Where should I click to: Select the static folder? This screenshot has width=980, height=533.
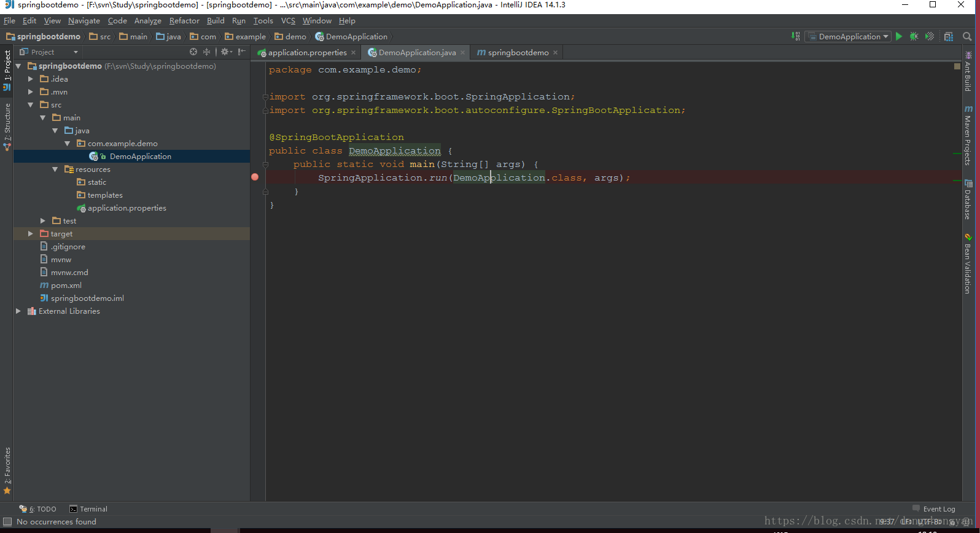tap(97, 182)
